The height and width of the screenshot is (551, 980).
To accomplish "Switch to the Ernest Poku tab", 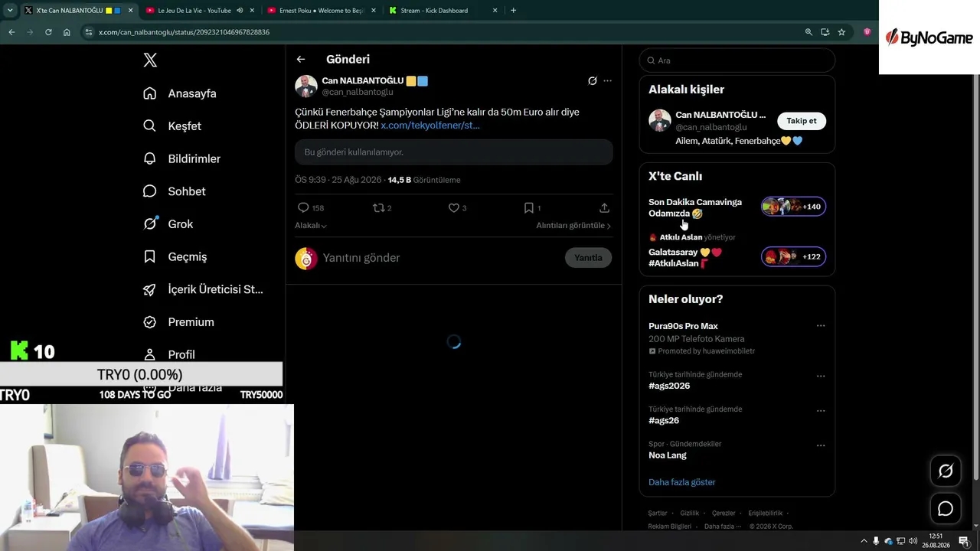I will pyautogui.click(x=321, y=11).
